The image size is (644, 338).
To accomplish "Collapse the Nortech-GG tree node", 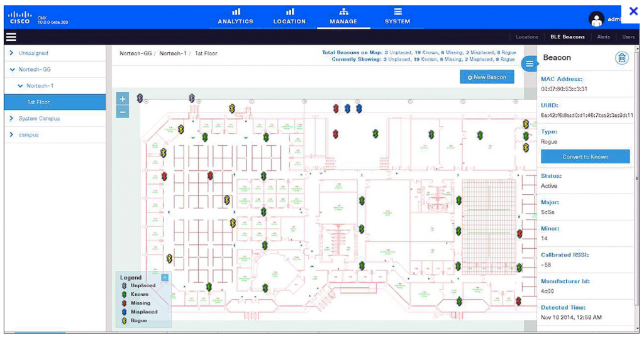I will coord(12,70).
